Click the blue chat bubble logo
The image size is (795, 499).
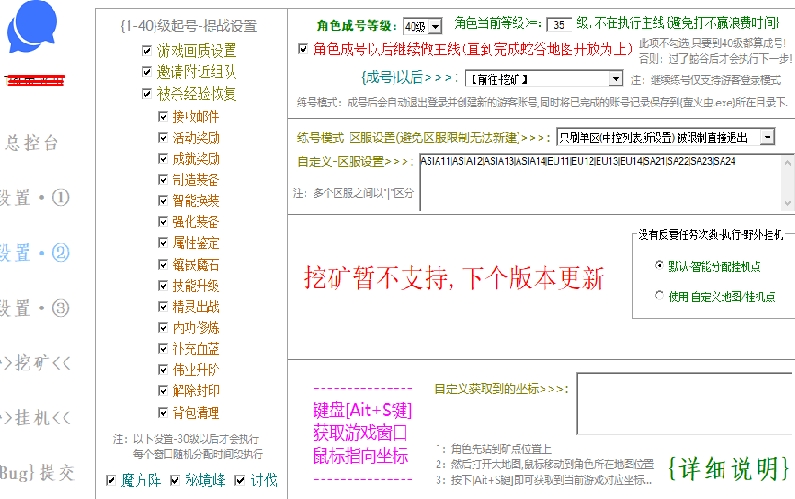coord(31,26)
